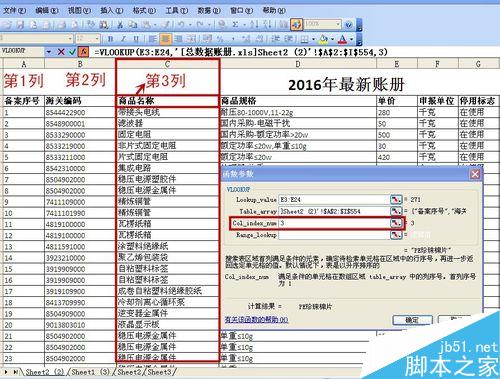Image resolution: width=500 pixels, height=379 pixels.
Task: Click the red X cancel formula icon
Action: click(x=61, y=52)
